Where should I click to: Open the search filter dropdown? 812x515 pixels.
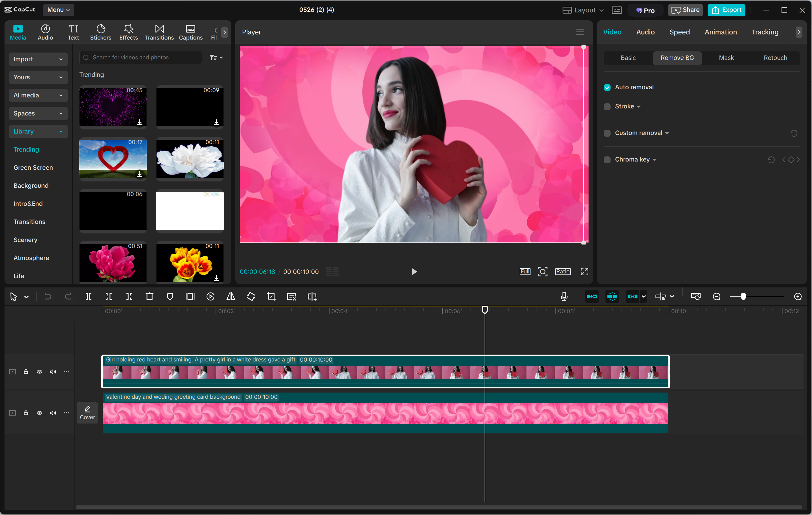click(216, 57)
